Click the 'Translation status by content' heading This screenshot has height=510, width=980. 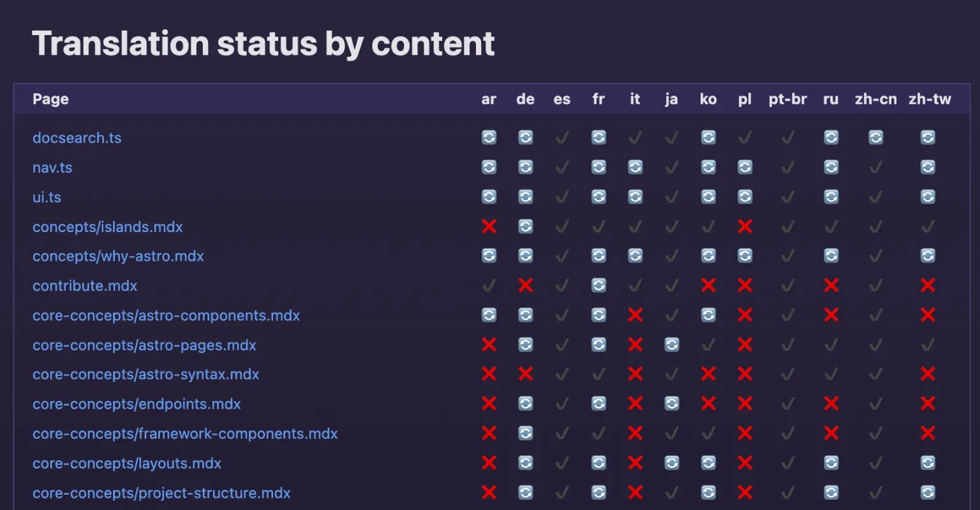pyautogui.click(x=264, y=43)
